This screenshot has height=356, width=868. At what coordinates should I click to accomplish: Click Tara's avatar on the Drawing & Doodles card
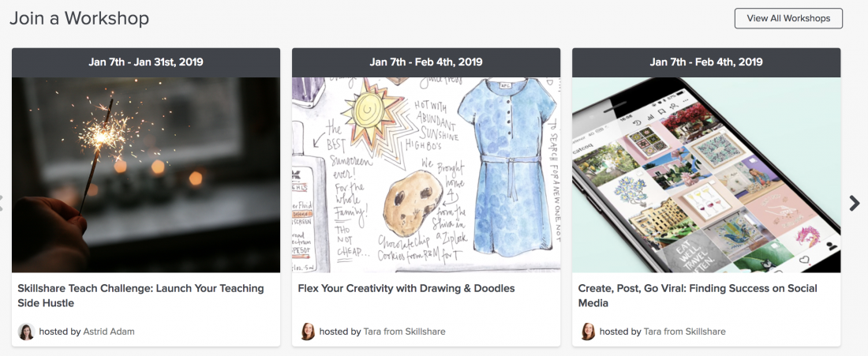tap(308, 332)
